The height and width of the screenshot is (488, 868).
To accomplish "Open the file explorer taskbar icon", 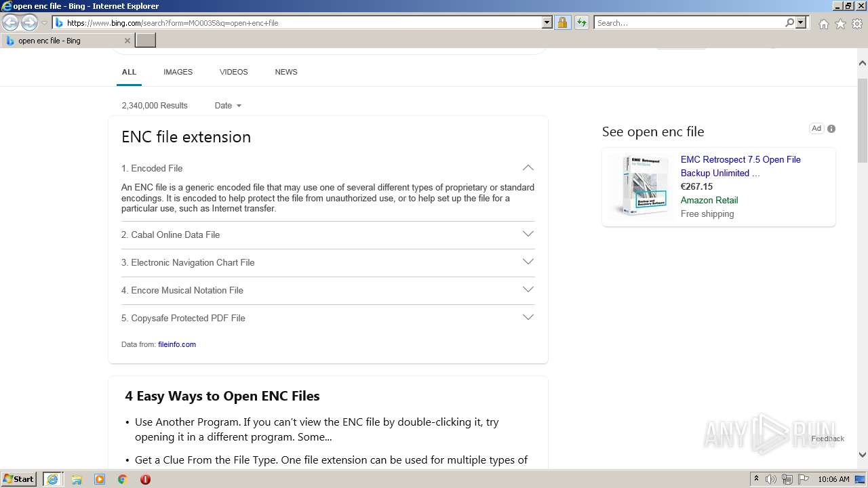I will pos(77,479).
